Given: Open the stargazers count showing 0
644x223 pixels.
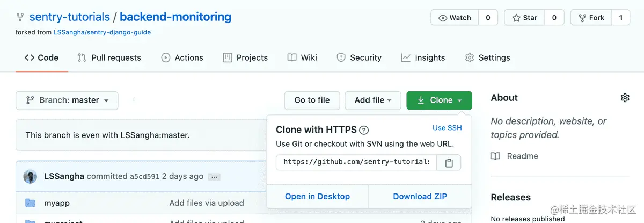Looking at the screenshot, I should 554,18.
